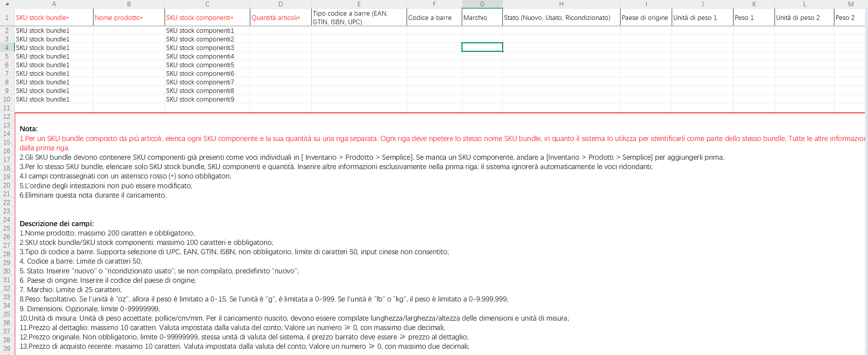Image resolution: width=868 pixels, height=355 pixels.
Task: Click row 11 header number
Action: (x=7, y=108)
